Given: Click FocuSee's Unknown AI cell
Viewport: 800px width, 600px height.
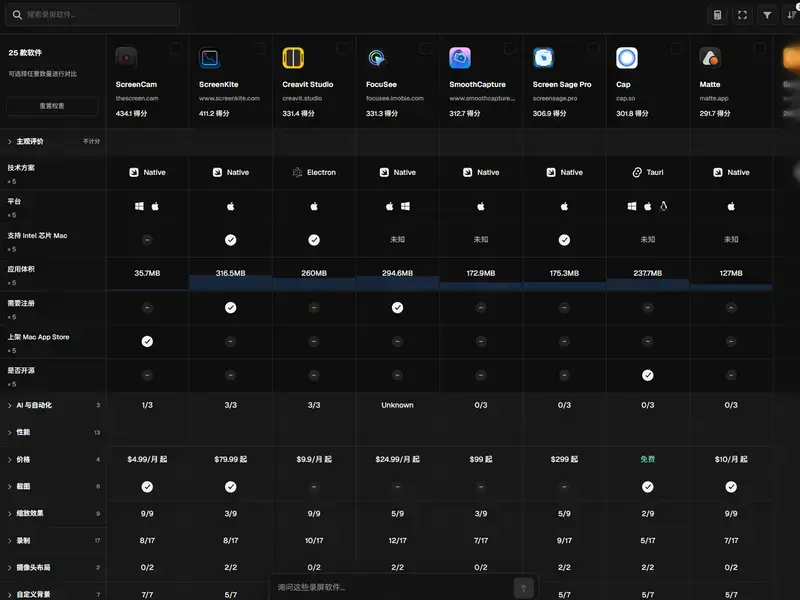Looking at the screenshot, I should click(397, 405).
